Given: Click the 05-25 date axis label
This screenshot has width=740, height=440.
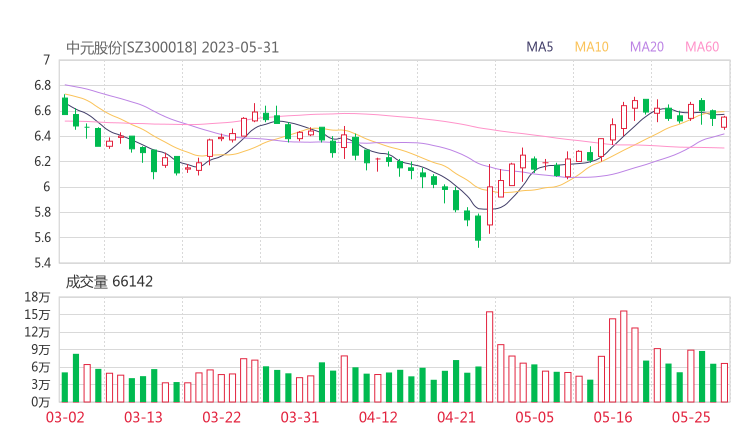Looking at the screenshot, I should [691, 417].
